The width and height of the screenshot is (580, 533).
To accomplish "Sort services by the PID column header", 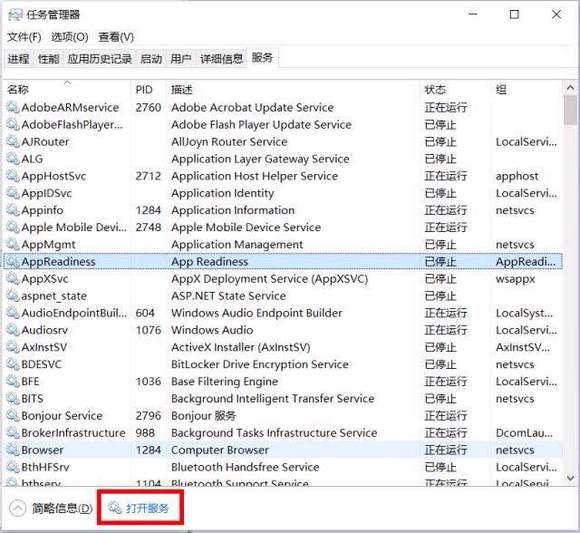I will (x=144, y=90).
